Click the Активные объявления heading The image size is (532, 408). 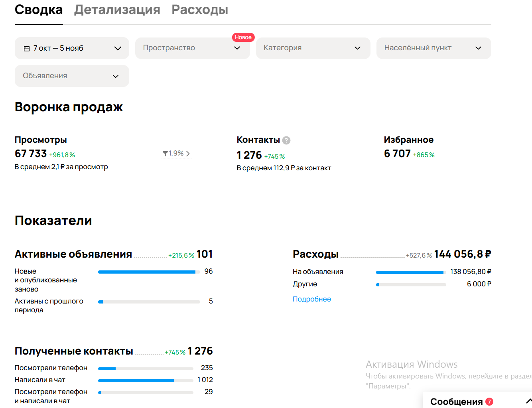(x=73, y=254)
